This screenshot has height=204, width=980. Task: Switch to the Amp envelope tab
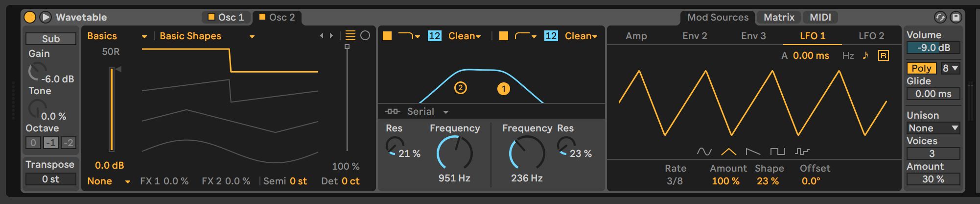636,36
